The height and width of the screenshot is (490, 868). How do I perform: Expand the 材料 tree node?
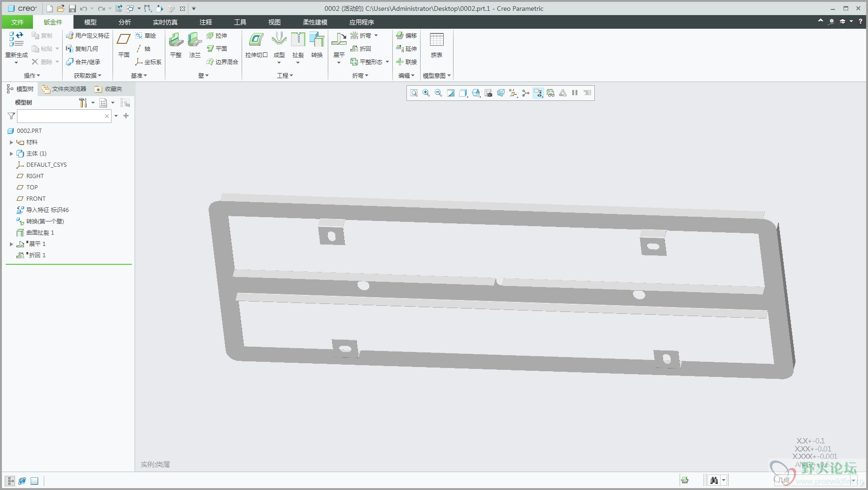[11, 142]
